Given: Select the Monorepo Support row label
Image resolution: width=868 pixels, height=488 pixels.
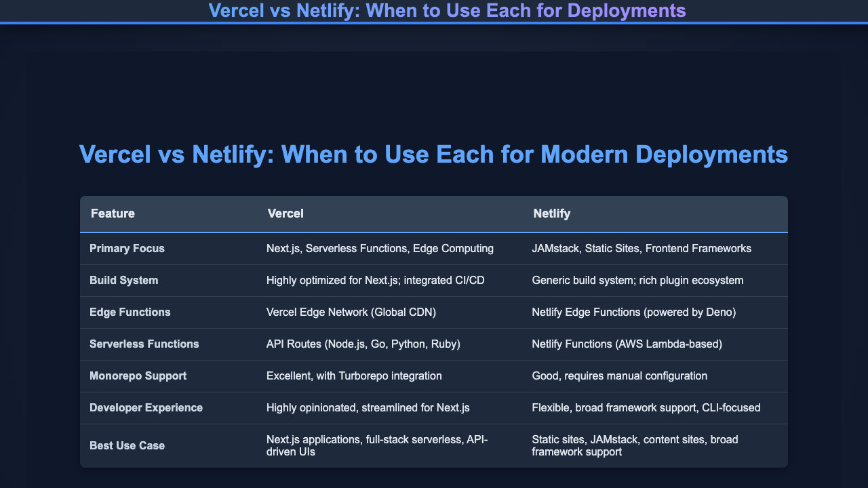Looking at the screenshot, I should pyautogui.click(x=138, y=375).
